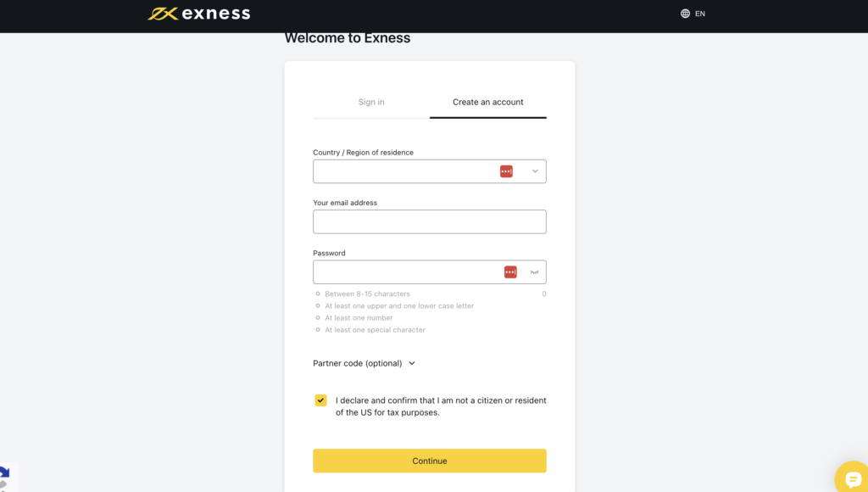Click the globe language icon
Screen dimensions: 868x492
[x=685, y=14]
